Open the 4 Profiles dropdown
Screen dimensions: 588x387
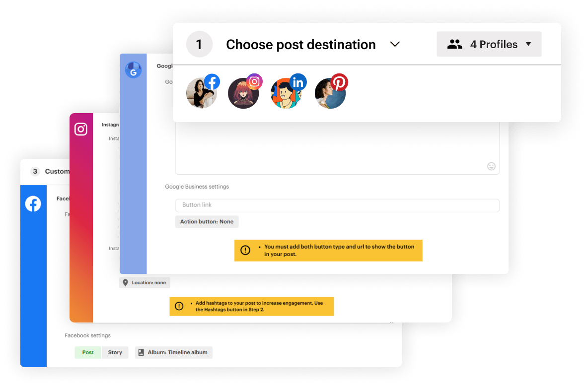click(489, 44)
